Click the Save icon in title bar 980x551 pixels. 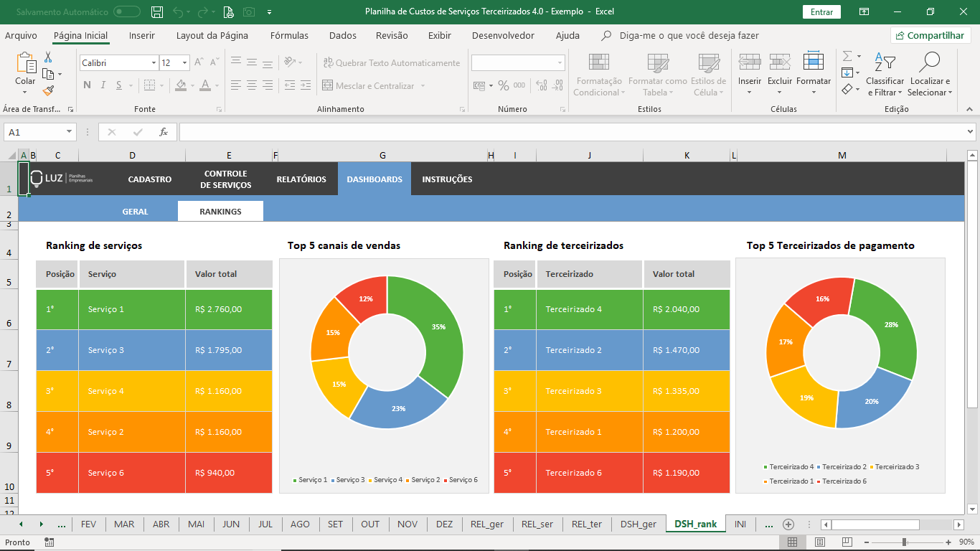tap(157, 11)
